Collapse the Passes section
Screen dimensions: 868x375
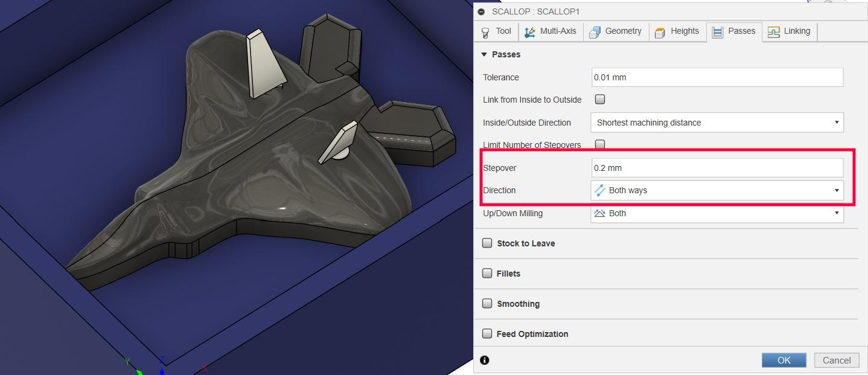(484, 54)
